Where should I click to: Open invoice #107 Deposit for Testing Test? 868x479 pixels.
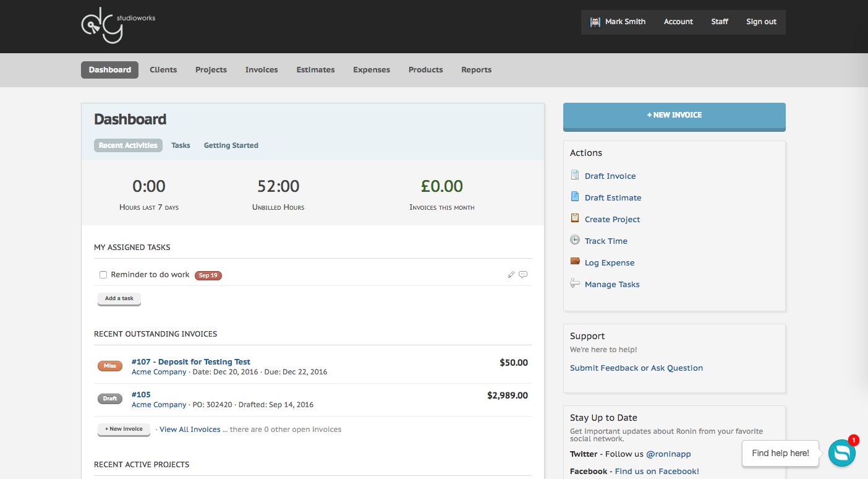[x=191, y=362]
